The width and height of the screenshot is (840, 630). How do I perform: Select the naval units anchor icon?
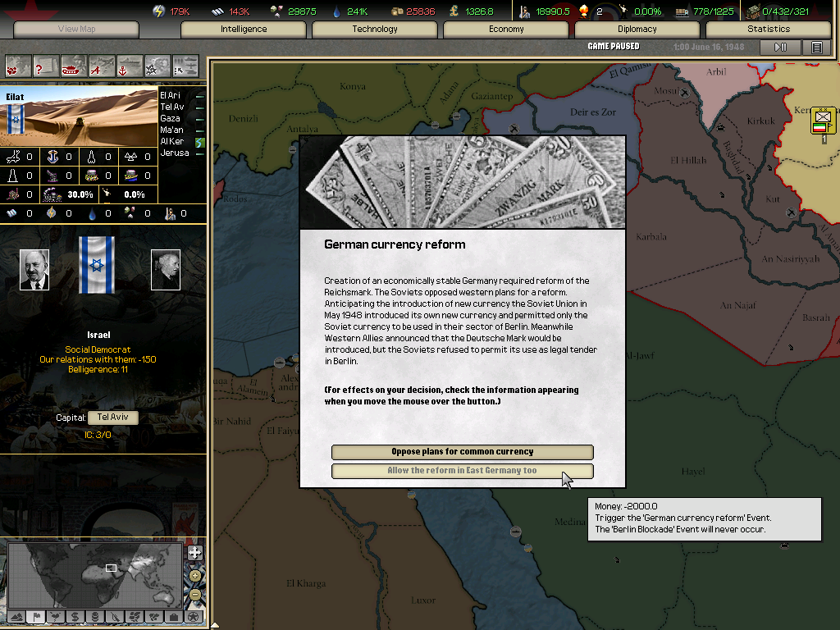tap(130, 66)
